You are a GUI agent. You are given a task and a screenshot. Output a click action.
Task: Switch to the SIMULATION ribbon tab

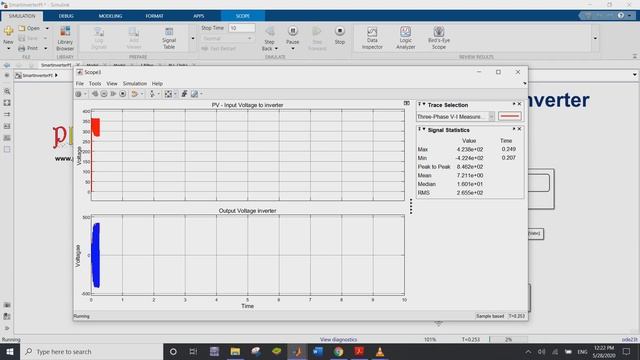(x=22, y=16)
